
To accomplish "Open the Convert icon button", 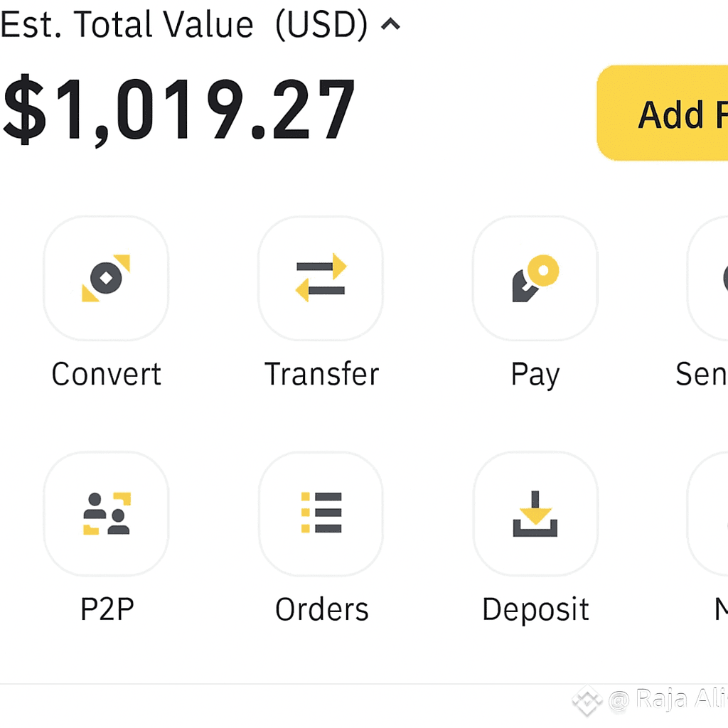I will (106, 279).
